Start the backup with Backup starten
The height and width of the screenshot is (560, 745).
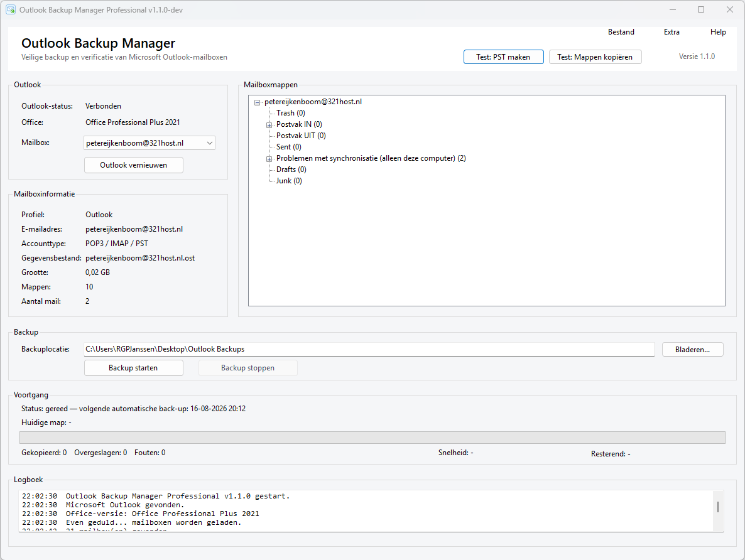click(x=134, y=368)
